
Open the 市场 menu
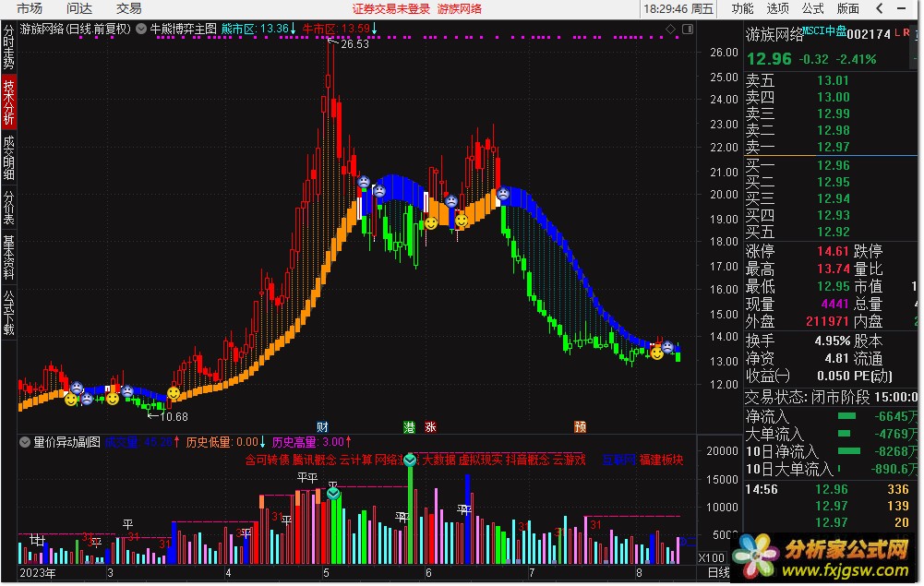tap(30, 9)
